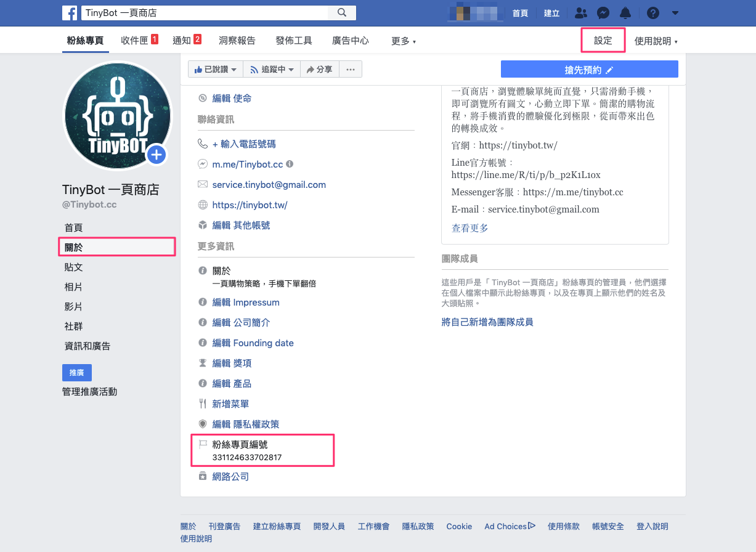756x552 pixels.
Task: Click the icon beside 編輯 使命
Action: click(x=202, y=98)
